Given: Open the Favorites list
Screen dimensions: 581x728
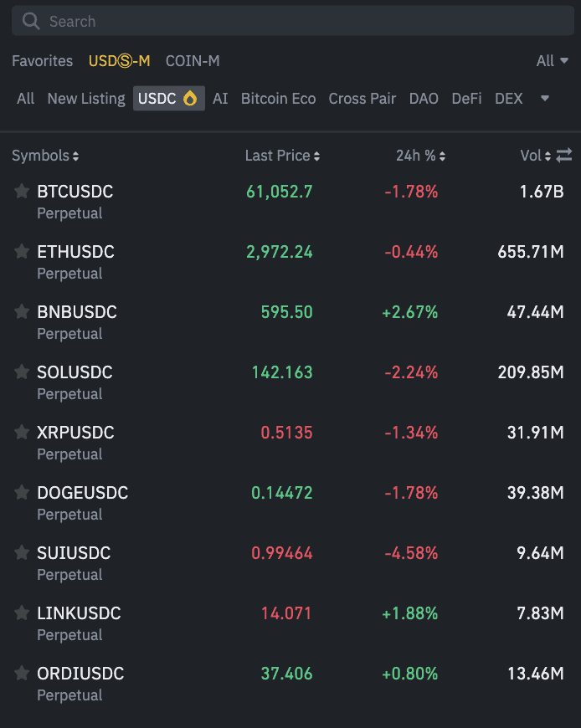Looking at the screenshot, I should click(x=42, y=61).
